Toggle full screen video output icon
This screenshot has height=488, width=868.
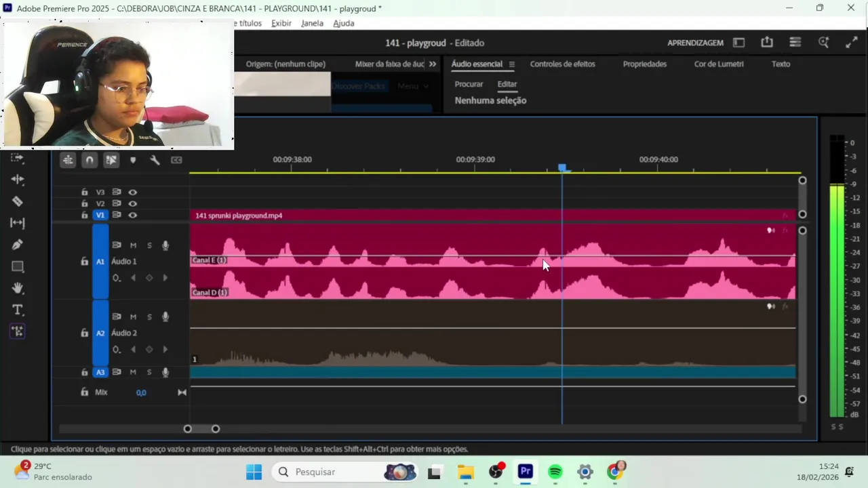852,42
